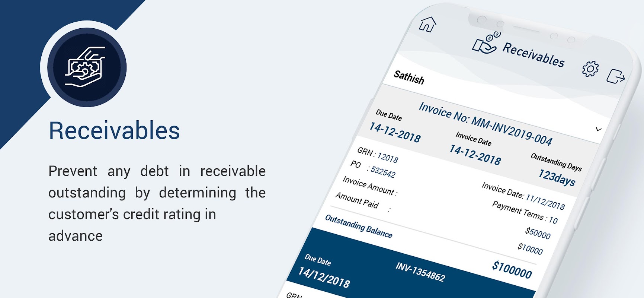This screenshot has height=298, width=644.
Task: Tap the home icon in phone header
Action: (x=427, y=25)
